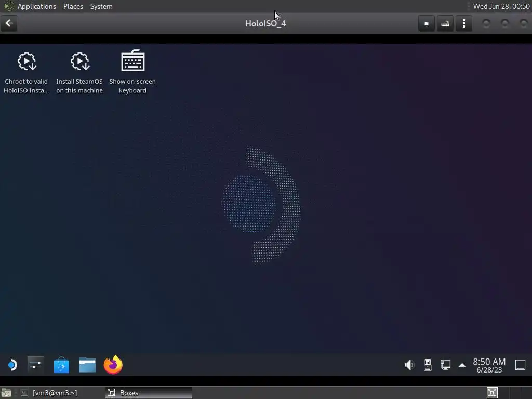Click the host panel workspace switcher icon
The image size is (532, 399).
pyautogui.click(x=492, y=393)
